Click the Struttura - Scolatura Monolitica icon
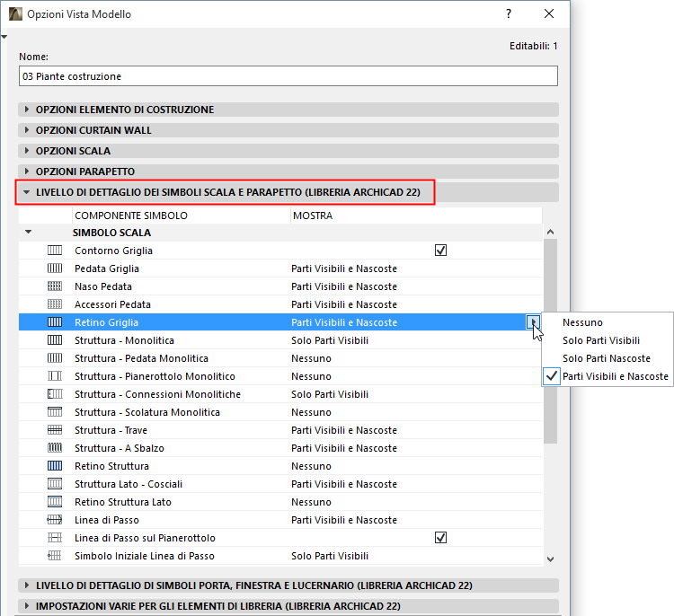Image resolution: width=674 pixels, height=616 pixels. tap(55, 412)
